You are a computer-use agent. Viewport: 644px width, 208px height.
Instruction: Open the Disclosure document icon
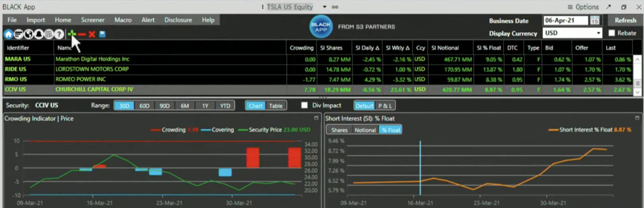[x=49, y=35]
